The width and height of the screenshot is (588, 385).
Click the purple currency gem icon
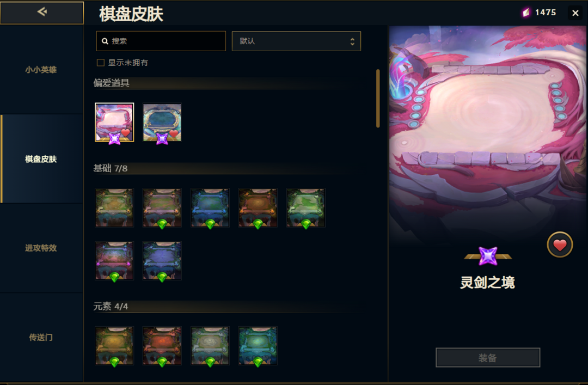[526, 13]
